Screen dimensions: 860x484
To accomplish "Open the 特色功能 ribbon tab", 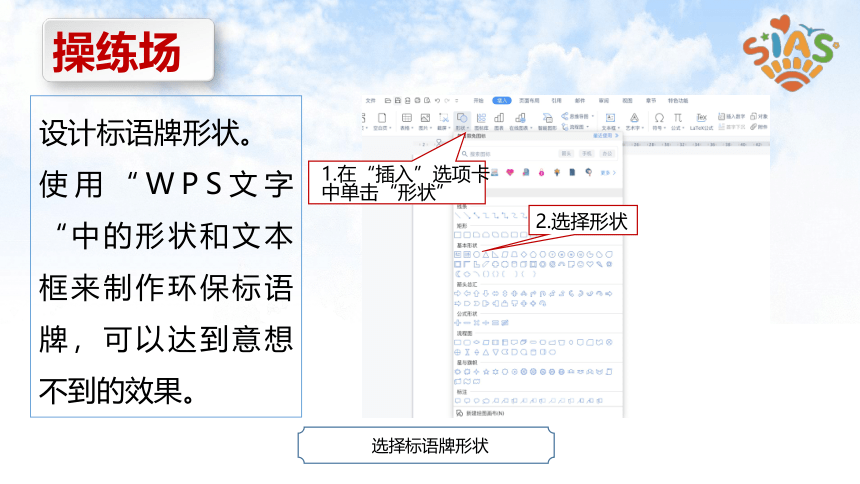I will pos(678,100).
